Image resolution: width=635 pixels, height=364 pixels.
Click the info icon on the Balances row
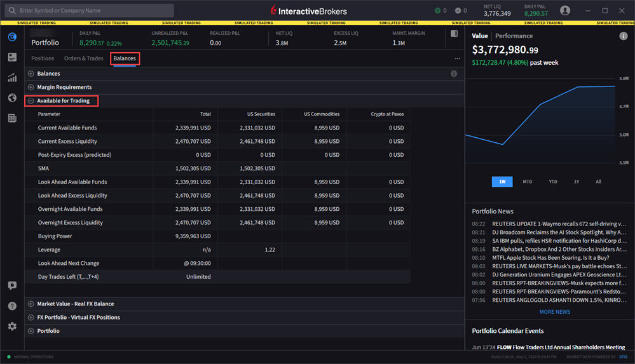(454, 74)
